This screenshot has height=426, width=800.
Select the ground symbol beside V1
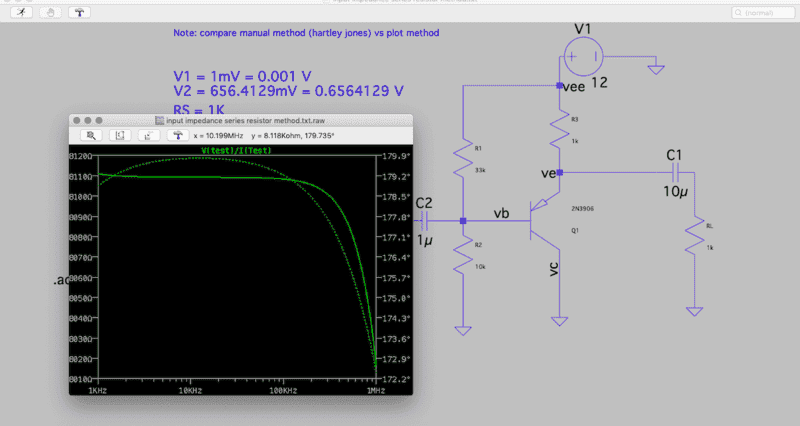tap(656, 69)
